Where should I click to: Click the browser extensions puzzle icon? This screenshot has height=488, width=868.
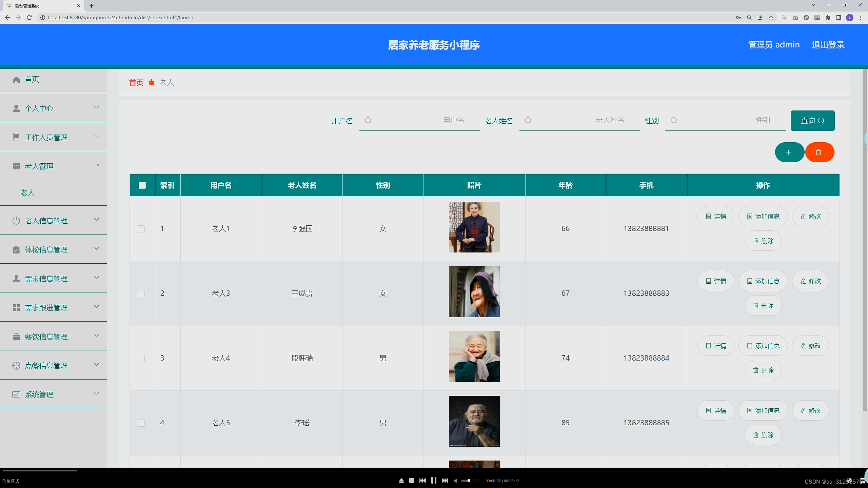pyautogui.click(x=828, y=18)
